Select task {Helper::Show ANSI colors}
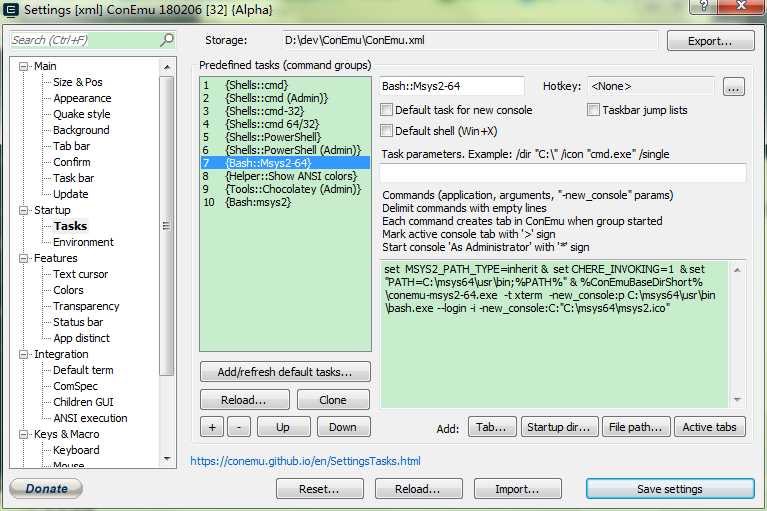 (x=285, y=176)
